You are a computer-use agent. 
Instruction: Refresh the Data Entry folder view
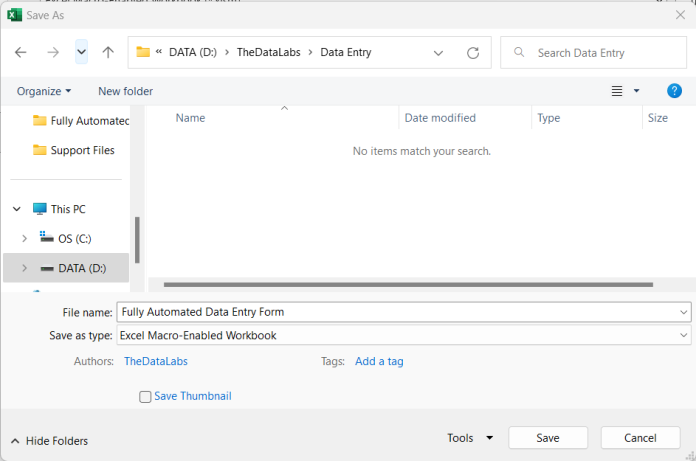pos(473,53)
